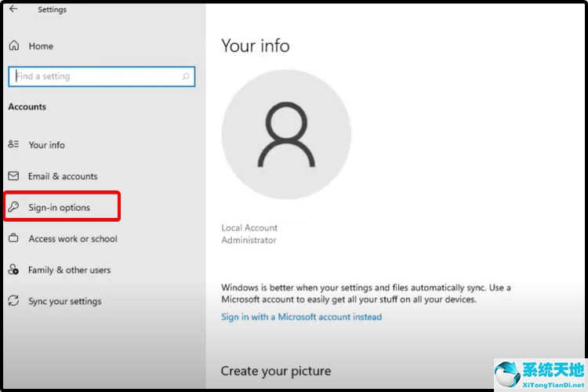Open Sign-in options

60,208
